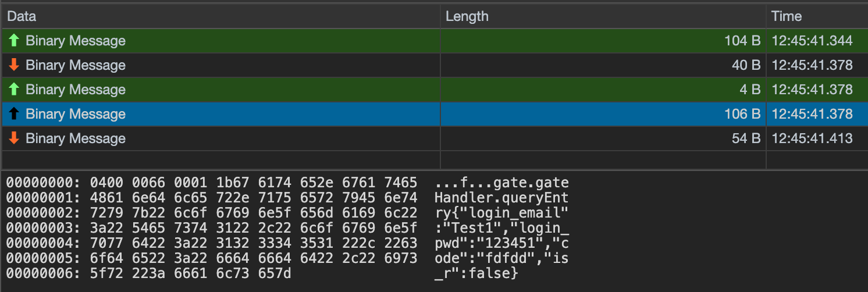
Task: Click the hex line starting with 00000004
Action: click(x=212, y=243)
